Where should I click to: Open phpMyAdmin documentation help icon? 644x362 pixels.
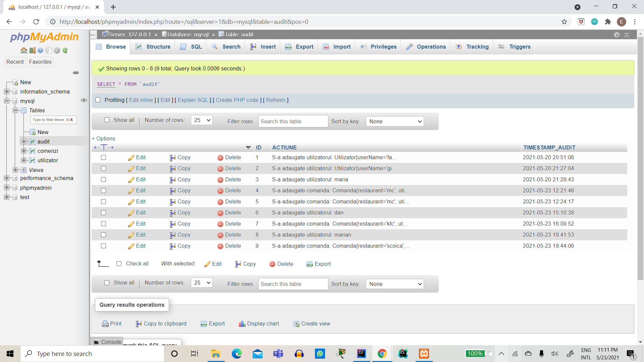[x=40, y=51]
